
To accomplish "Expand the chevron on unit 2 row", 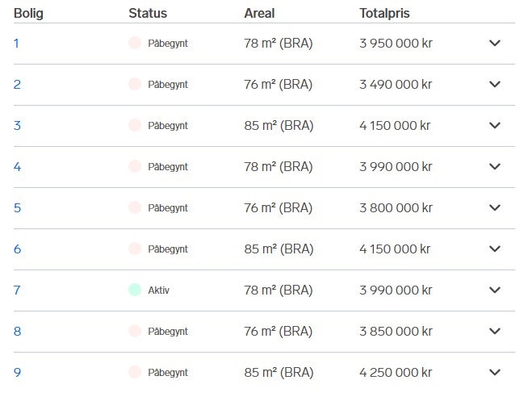I will tap(495, 85).
